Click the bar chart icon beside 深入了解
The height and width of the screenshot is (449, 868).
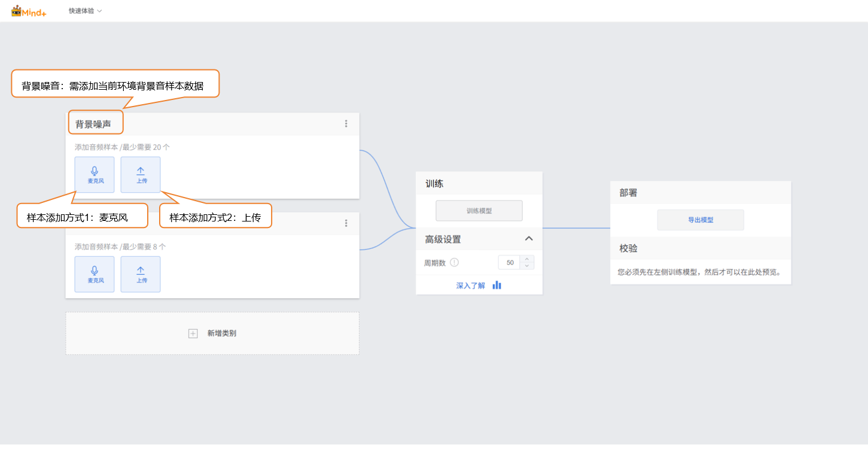(x=497, y=285)
